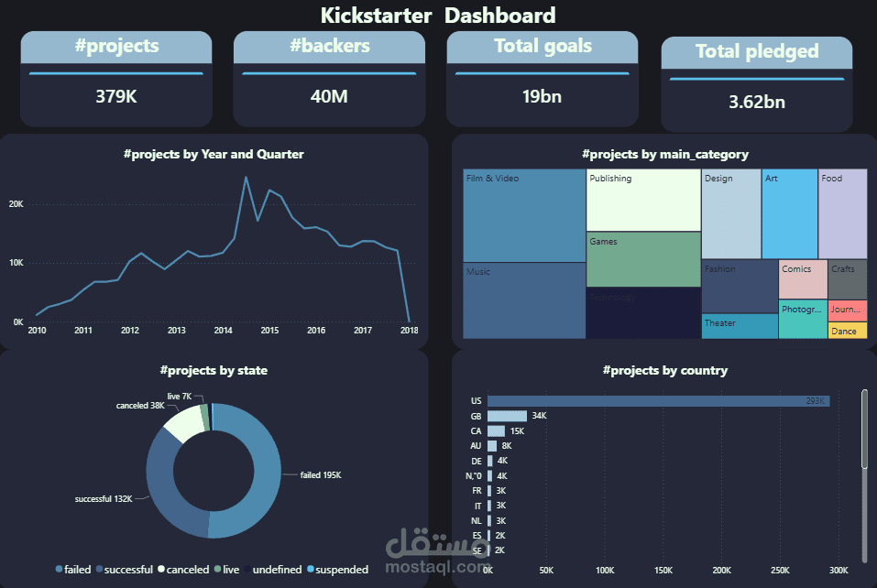Click the Design treemap tile
This screenshot has height=588, width=877.
click(731, 214)
